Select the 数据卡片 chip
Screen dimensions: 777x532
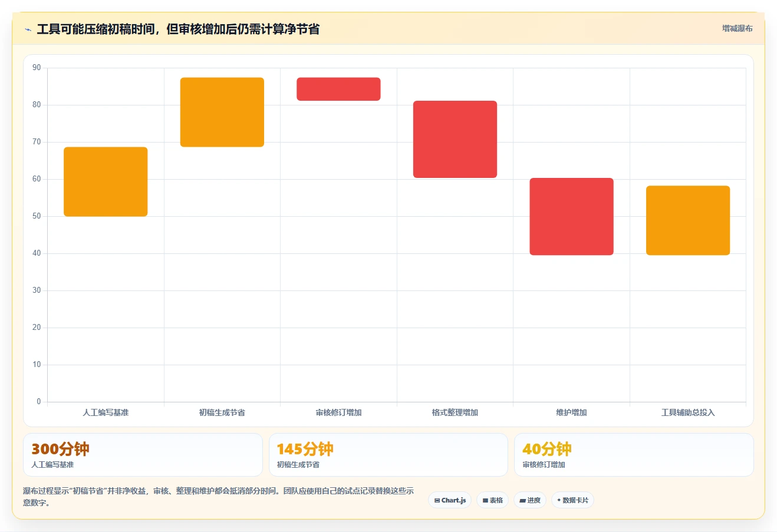(572, 500)
